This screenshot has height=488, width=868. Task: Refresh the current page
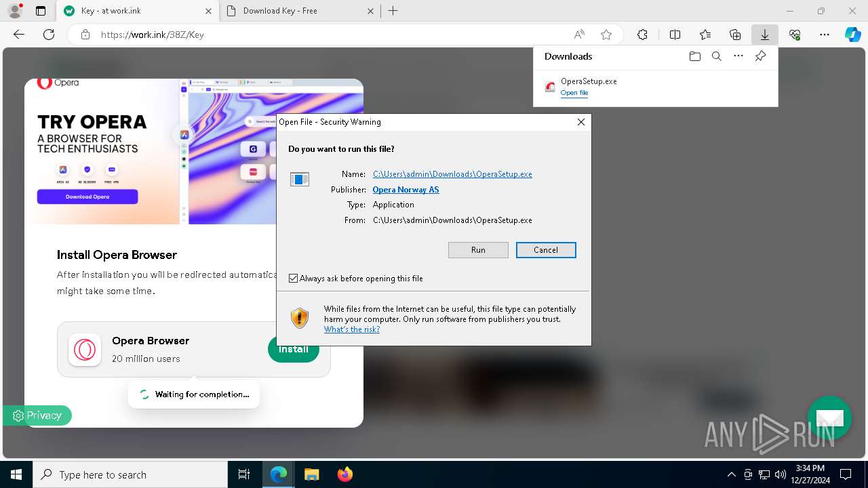(49, 35)
